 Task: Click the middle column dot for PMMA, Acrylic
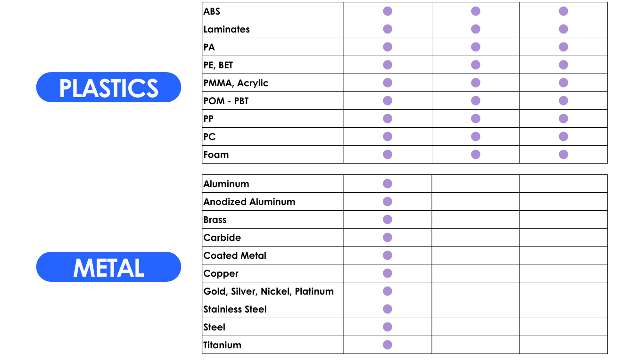point(476,83)
